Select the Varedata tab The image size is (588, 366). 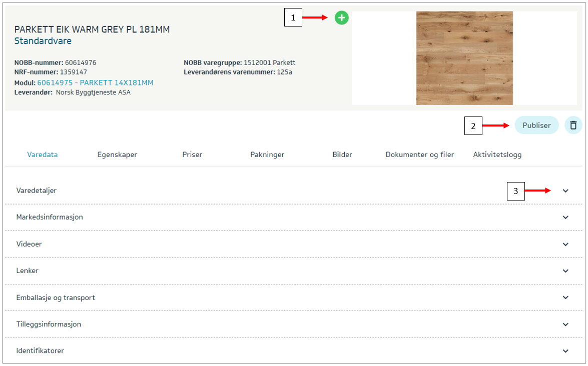pos(42,154)
